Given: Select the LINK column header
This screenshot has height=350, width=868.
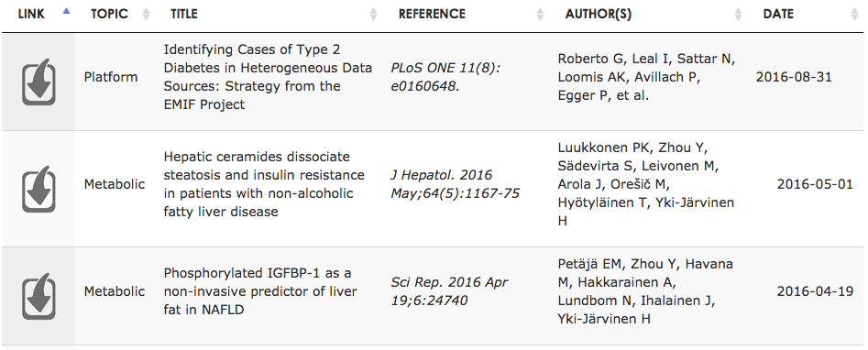Looking at the screenshot, I should click(x=31, y=15).
